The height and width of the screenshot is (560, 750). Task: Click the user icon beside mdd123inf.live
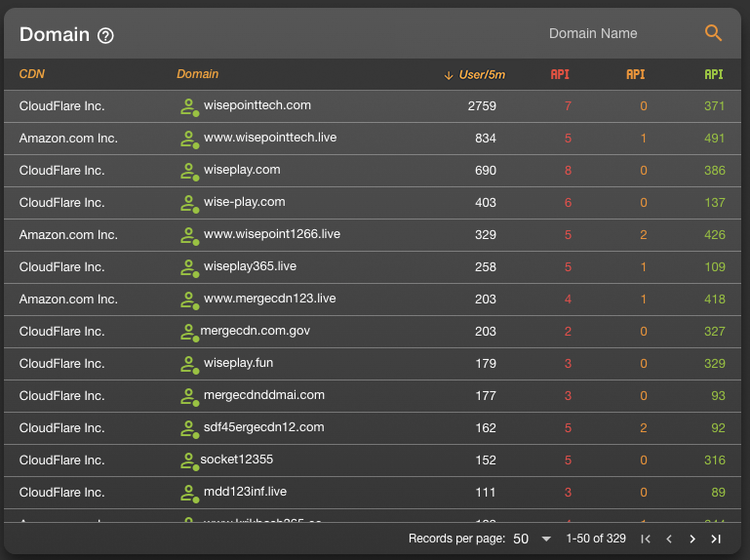pyautogui.click(x=189, y=493)
